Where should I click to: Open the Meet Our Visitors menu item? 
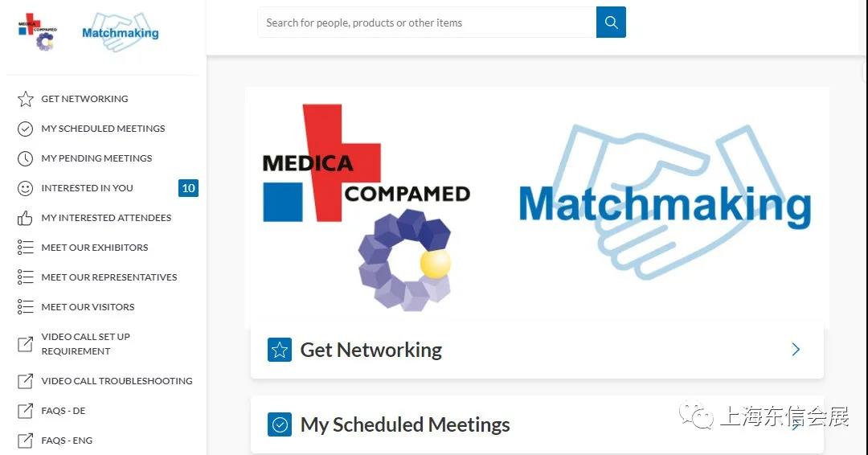[x=88, y=307]
